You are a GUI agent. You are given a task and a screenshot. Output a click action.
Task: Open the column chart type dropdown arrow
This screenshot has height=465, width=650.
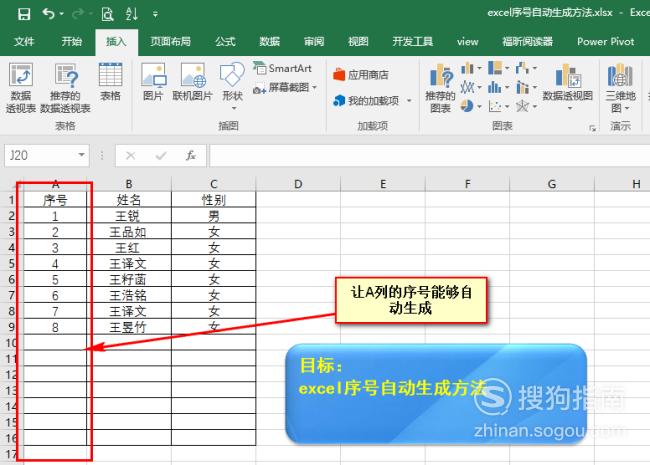(x=480, y=68)
